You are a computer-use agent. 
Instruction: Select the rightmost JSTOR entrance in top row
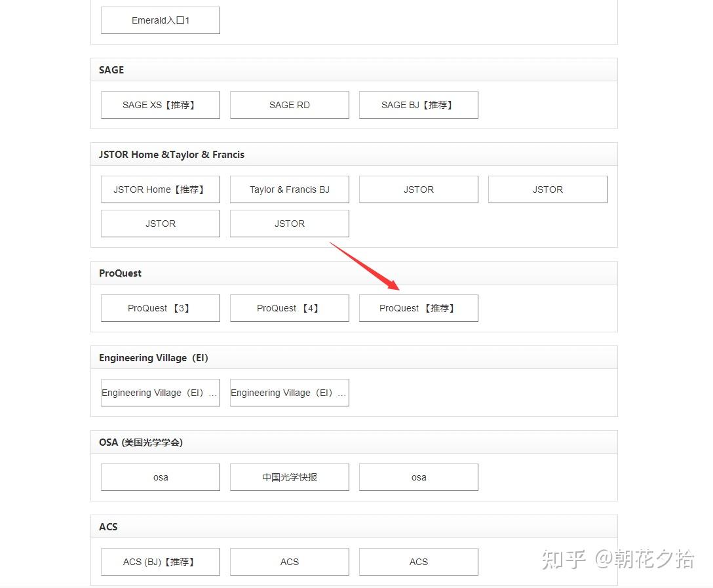coord(547,189)
